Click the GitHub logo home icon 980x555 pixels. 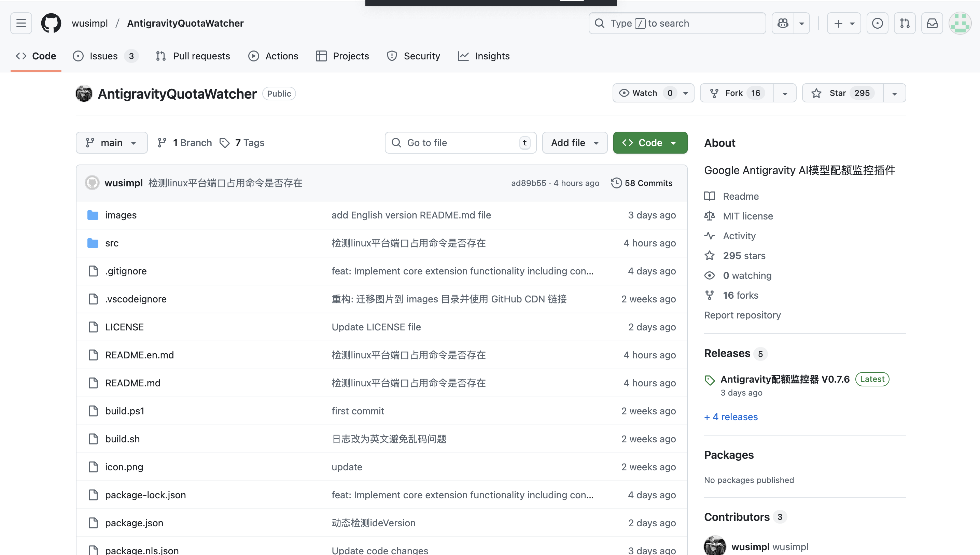51,23
